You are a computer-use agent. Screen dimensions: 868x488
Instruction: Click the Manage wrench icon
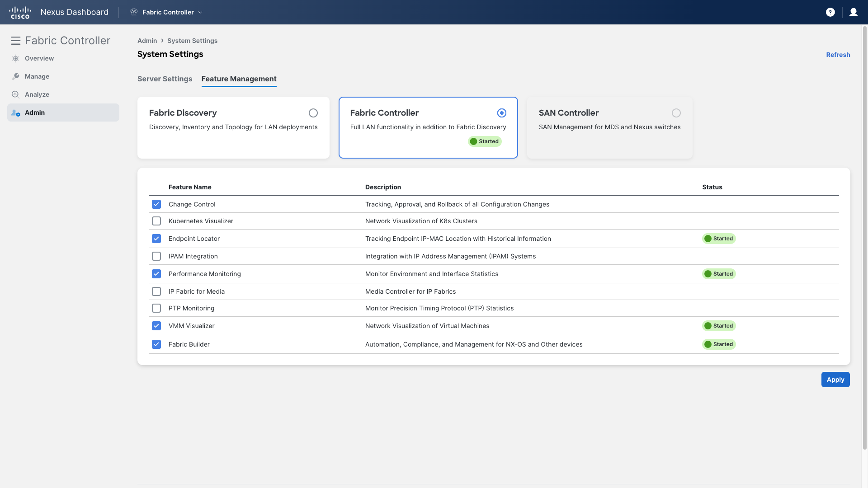click(15, 76)
